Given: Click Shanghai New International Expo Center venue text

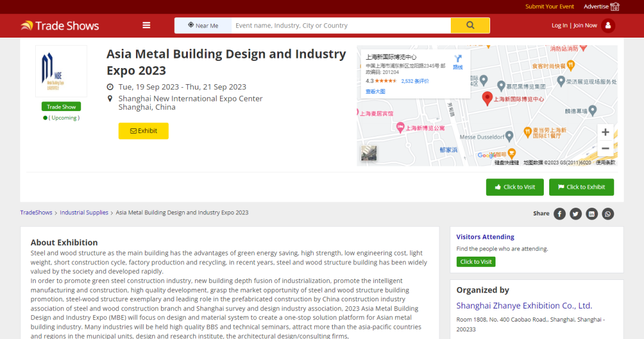Looking at the screenshot, I should pyautogui.click(x=191, y=98).
